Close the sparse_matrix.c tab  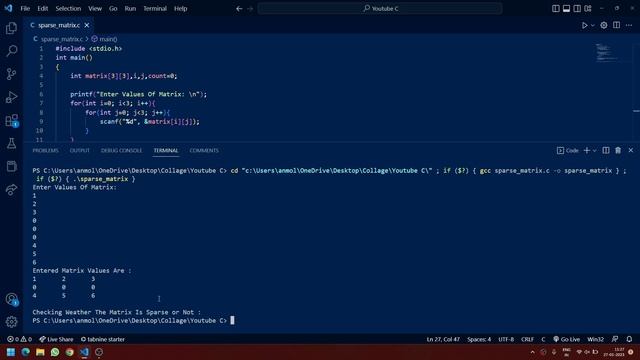click(x=87, y=25)
